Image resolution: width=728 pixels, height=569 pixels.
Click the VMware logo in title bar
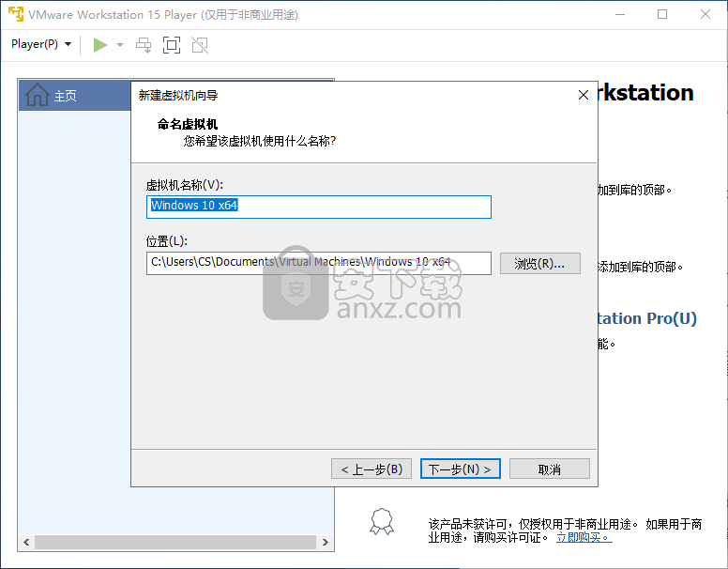[16, 14]
